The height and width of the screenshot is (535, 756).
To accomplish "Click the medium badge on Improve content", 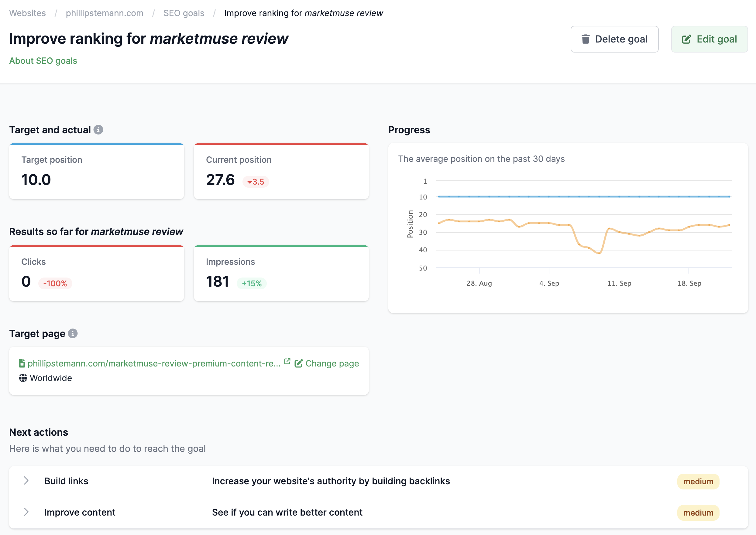I will tap(698, 513).
